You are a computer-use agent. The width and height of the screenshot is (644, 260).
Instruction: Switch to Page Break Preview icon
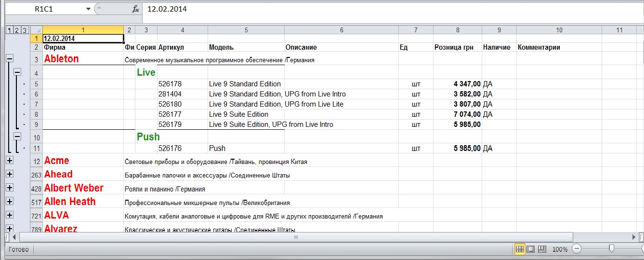pos(542,249)
